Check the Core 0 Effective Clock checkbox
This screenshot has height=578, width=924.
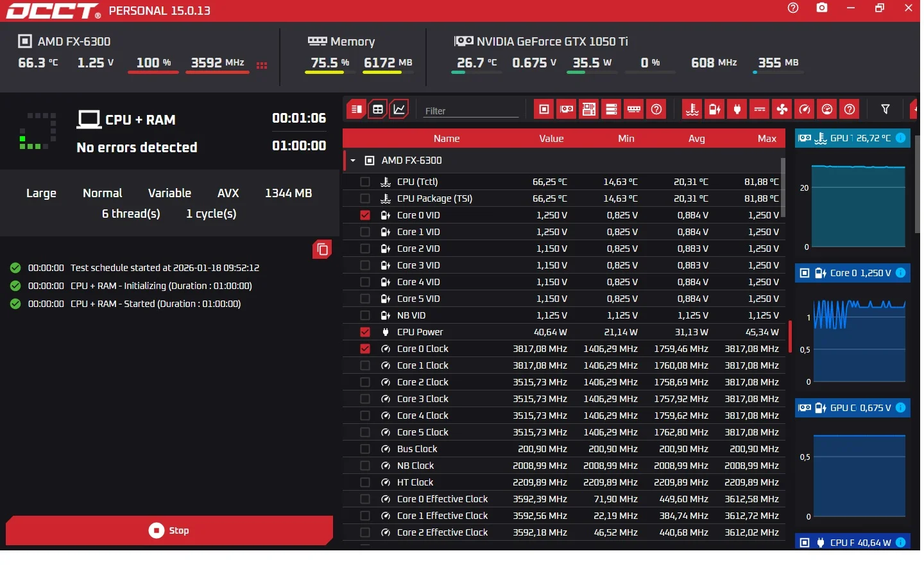click(365, 499)
